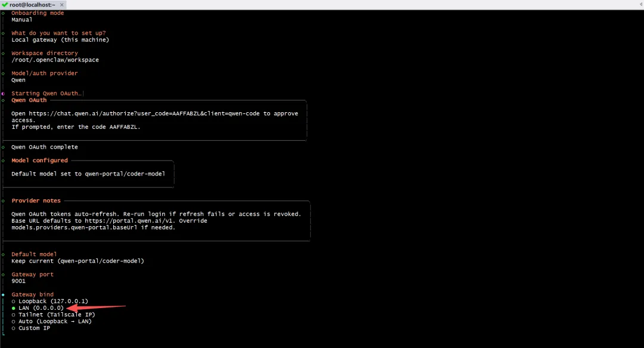Click the 'Model configured' heading
This screenshot has width=644, height=348.
[x=39, y=161]
